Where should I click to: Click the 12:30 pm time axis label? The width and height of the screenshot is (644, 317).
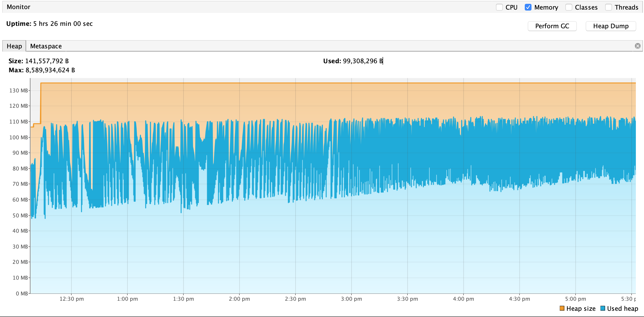click(x=72, y=299)
